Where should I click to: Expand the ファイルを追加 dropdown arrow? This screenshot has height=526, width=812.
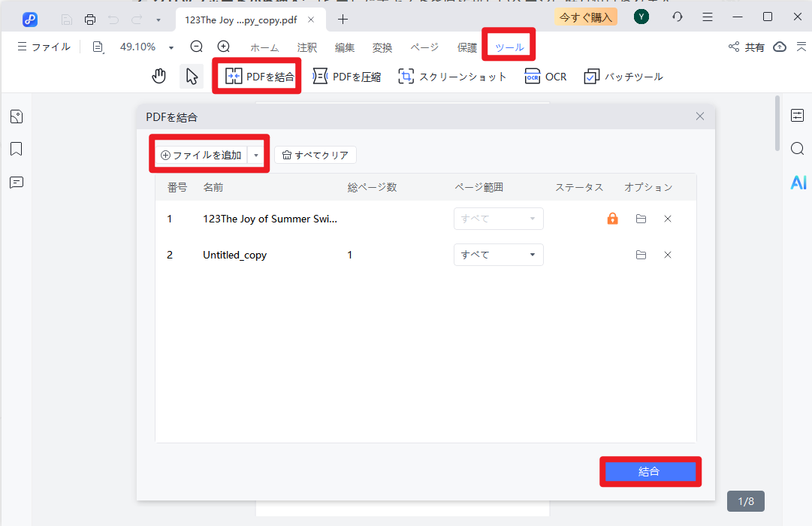tap(256, 155)
